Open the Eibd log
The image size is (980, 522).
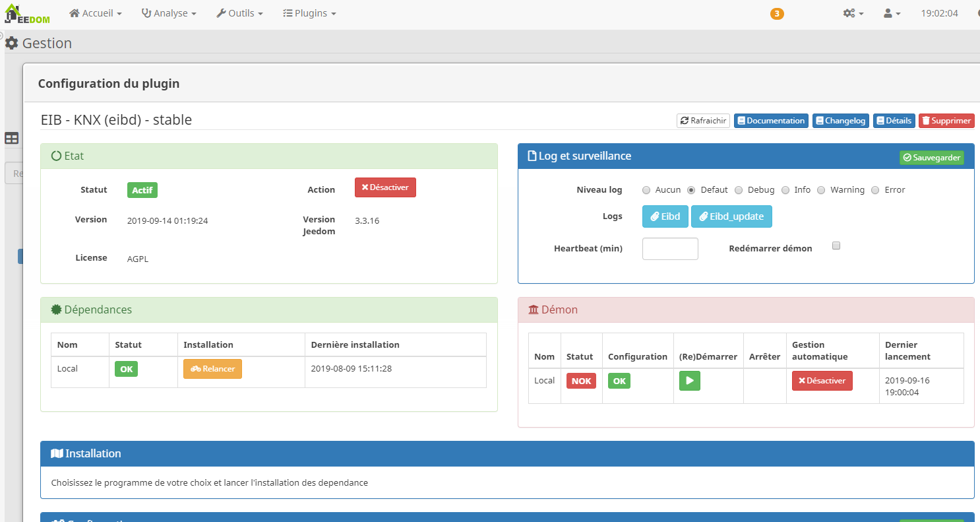(x=665, y=216)
